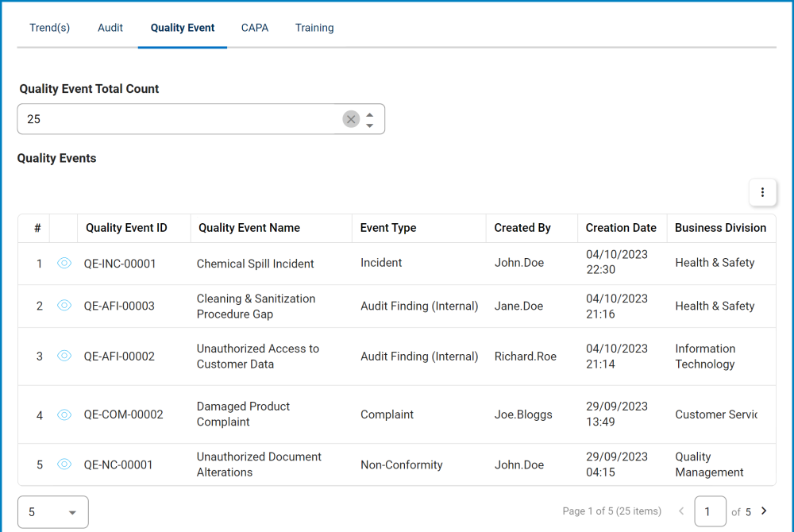Select the Training tab

[314, 28]
